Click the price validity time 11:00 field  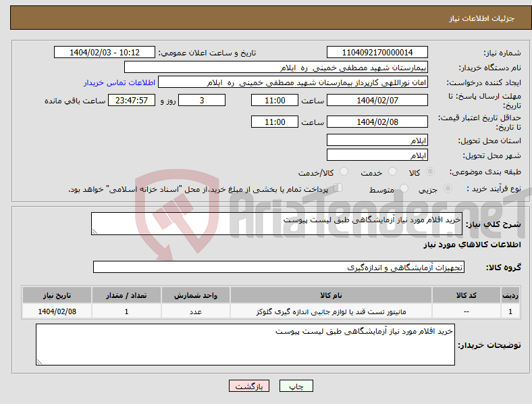coord(275,122)
